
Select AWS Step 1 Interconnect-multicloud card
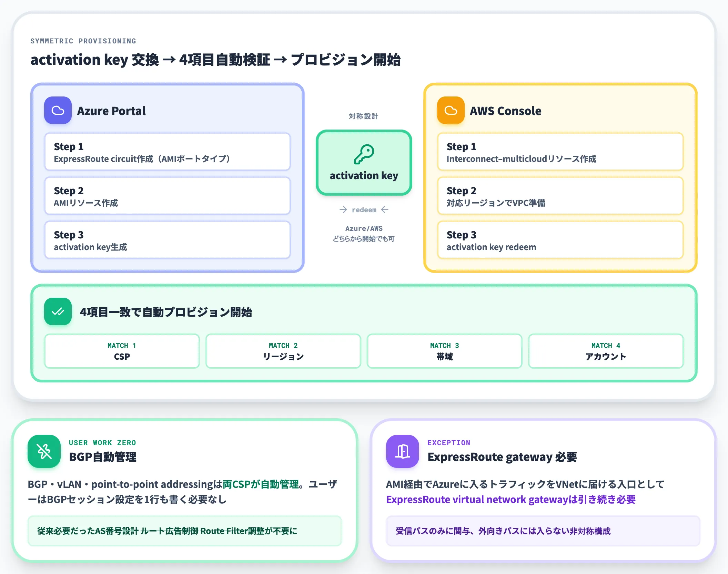(560, 152)
